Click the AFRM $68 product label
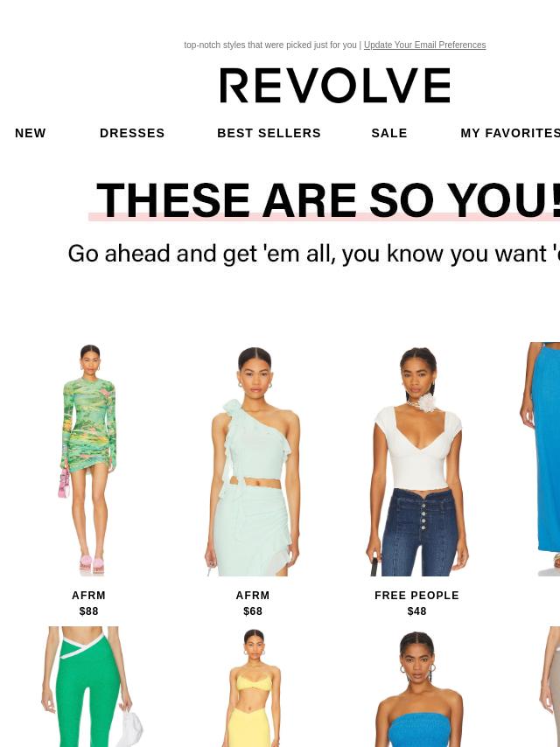The height and width of the screenshot is (747, 560). coord(253,604)
